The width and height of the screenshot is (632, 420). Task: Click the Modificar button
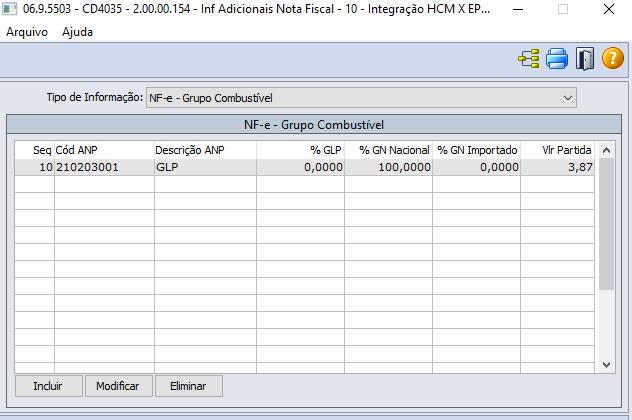click(118, 386)
